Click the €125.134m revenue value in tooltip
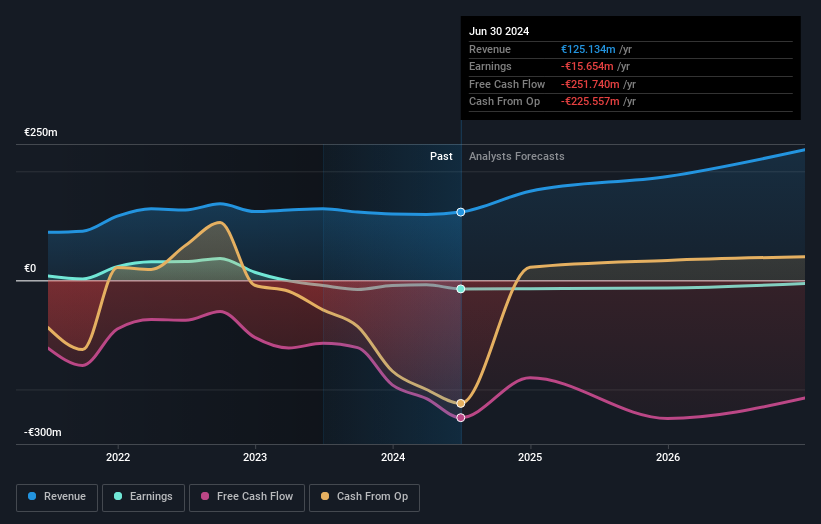The width and height of the screenshot is (821, 524). pos(588,49)
